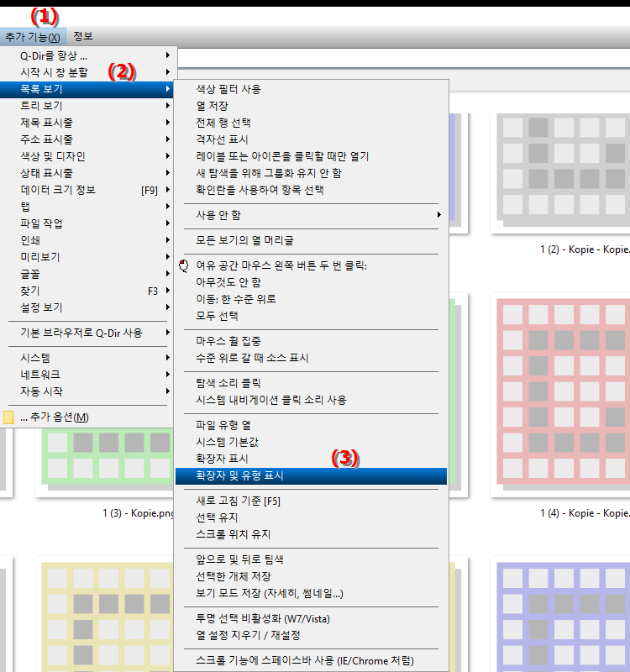Toggle 앞으로 및 뒤로 탐색 option
Screen dimensions: 630x672
point(311,559)
